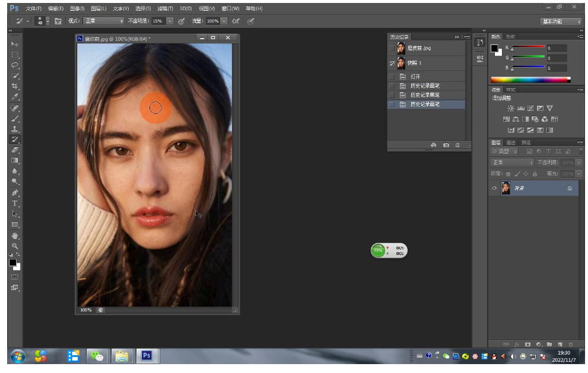Set history brush source to 打开 state
Screen dimensions: 588x373
click(x=392, y=76)
